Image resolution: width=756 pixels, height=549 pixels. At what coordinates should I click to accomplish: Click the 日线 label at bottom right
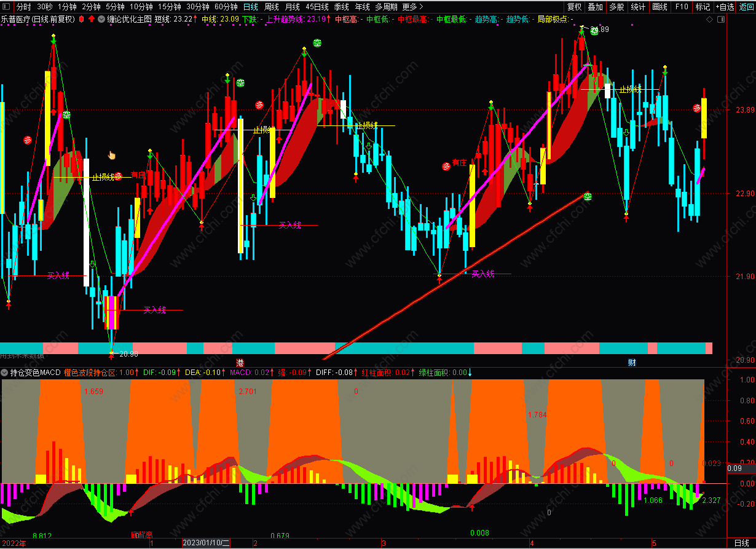tap(742, 543)
